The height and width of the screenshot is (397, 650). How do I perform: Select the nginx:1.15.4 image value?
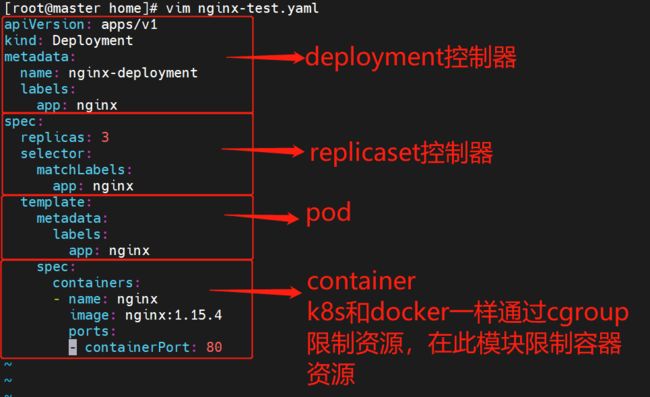174,315
